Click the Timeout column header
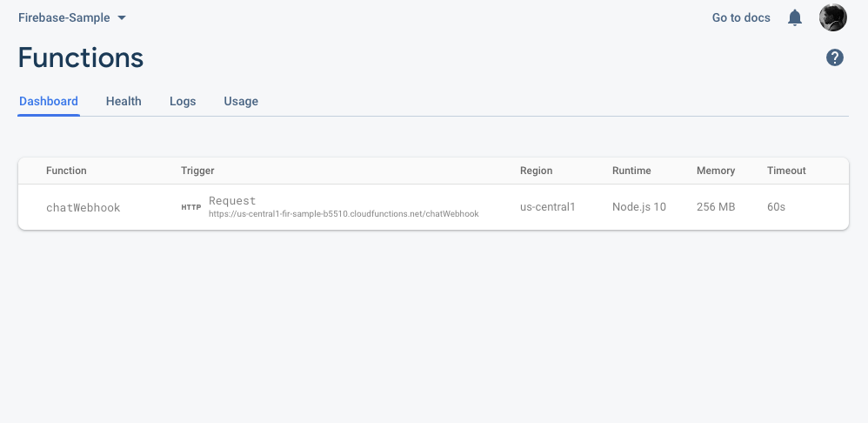Image resolution: width=868 pixels, height=423 pixels. point(786,171)
